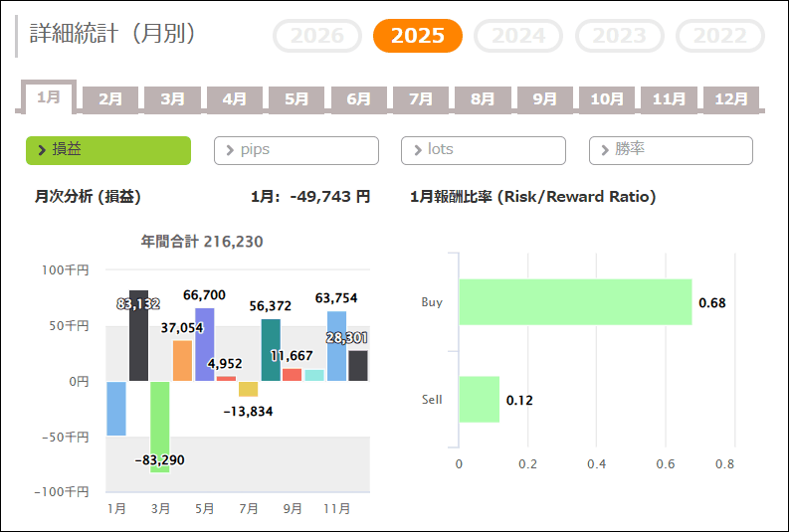The height and width of the screenshot is (532, 789).
Task: Open the 2月 month tab
Action: click(x=110, y=99)
